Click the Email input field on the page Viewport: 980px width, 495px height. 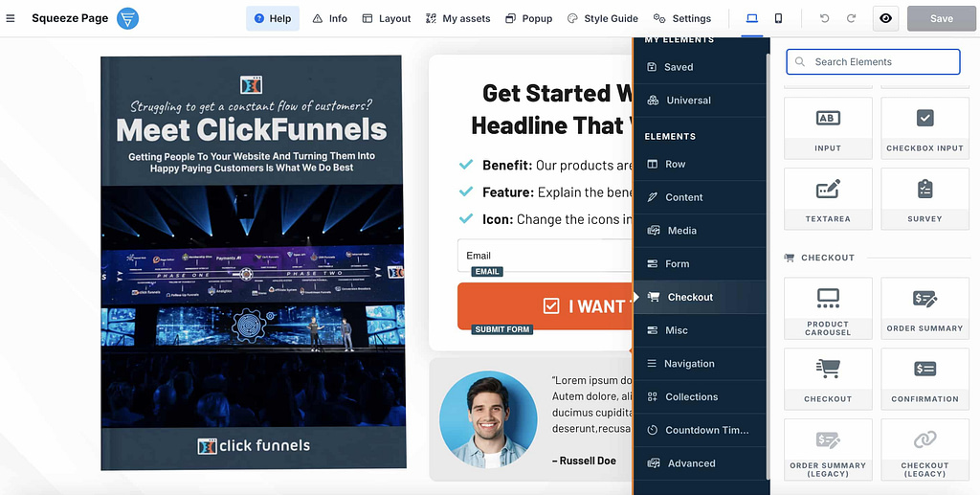click(545, 255)
